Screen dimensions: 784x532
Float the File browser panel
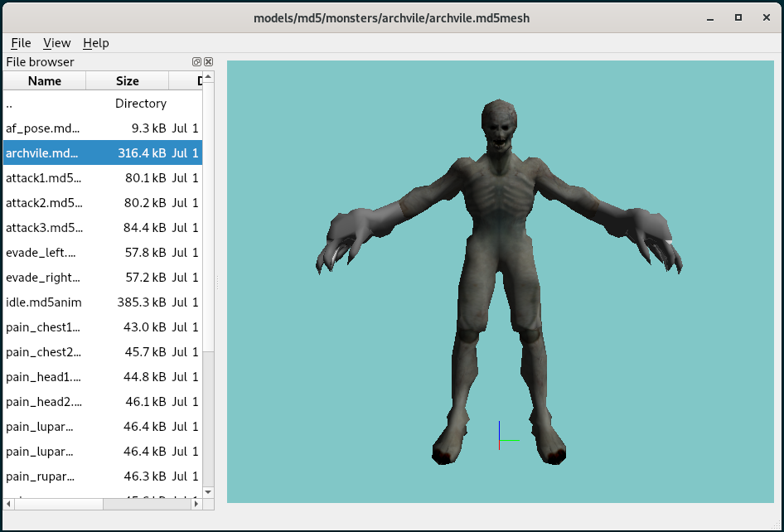196,61
